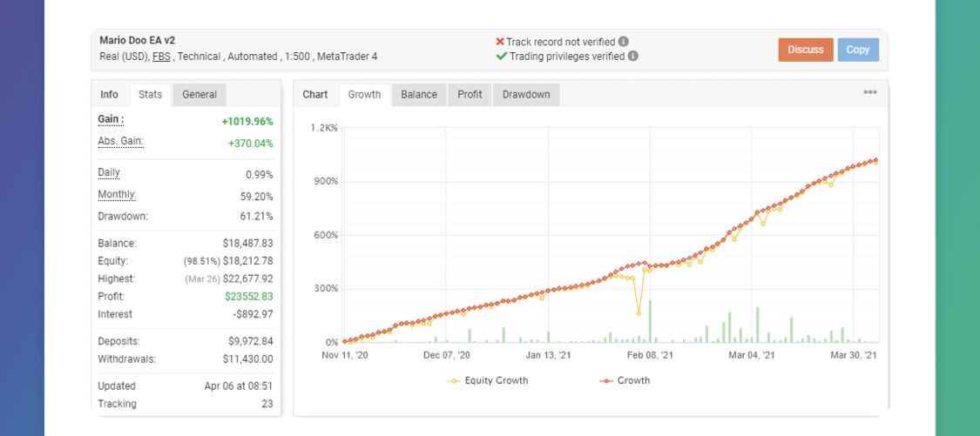Show the Balance chart tab
This screenshot has width=980, height=436.
419,94
